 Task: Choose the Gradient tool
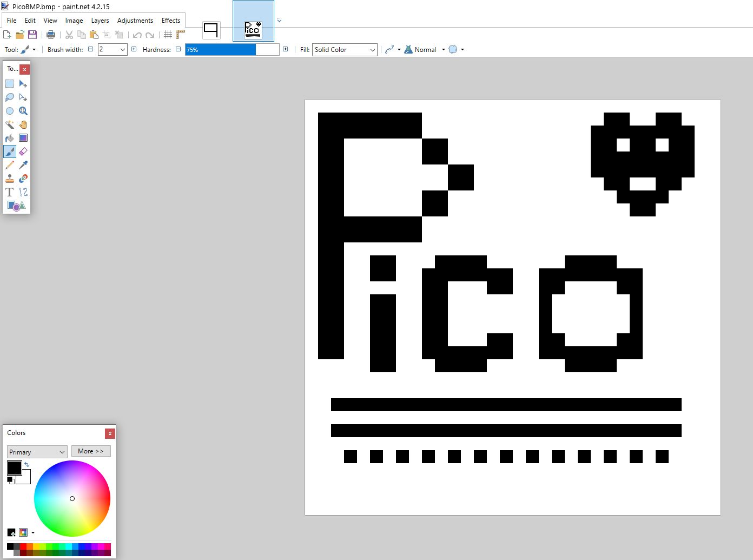(23, 137)
